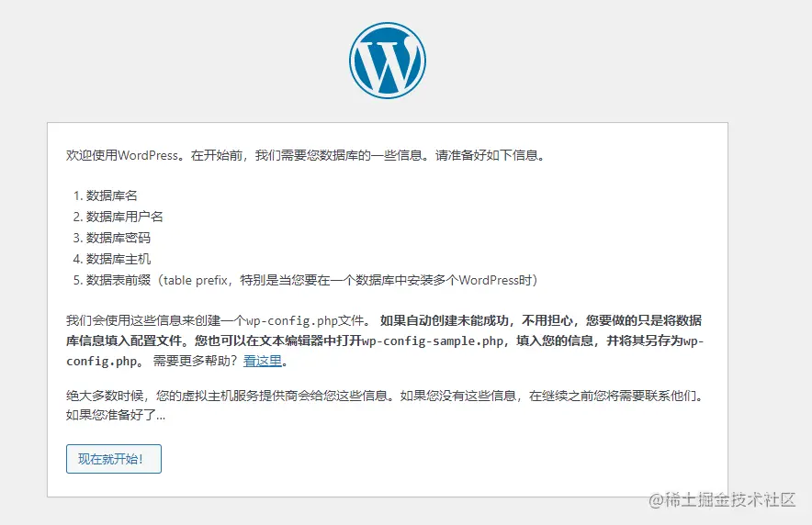Click the WordPress logo at top
Viewport: 812px width, 525px height.
pyautogui.click(x=388, y=61)
